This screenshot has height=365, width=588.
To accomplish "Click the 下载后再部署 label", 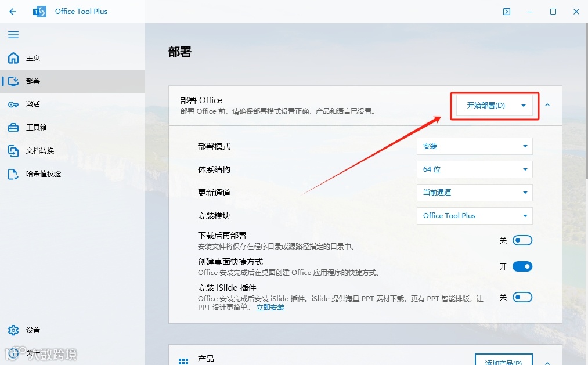I will tap(222, 236).
